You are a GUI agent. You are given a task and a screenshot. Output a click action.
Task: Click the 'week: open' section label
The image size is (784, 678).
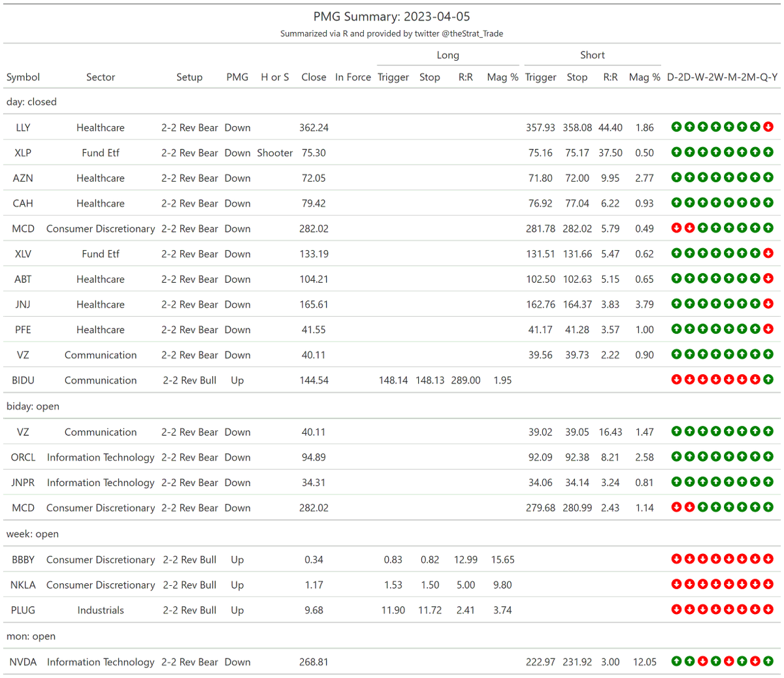coord(33,534)
